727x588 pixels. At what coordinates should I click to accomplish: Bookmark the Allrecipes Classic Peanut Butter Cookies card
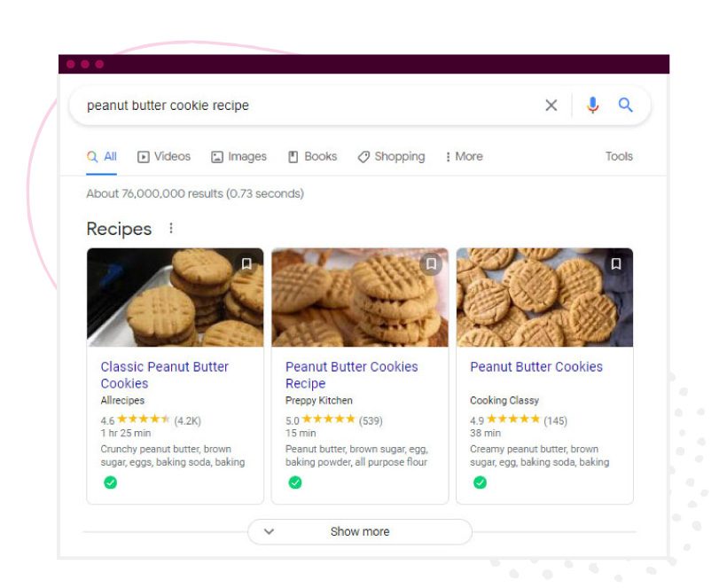click(246, 264)
